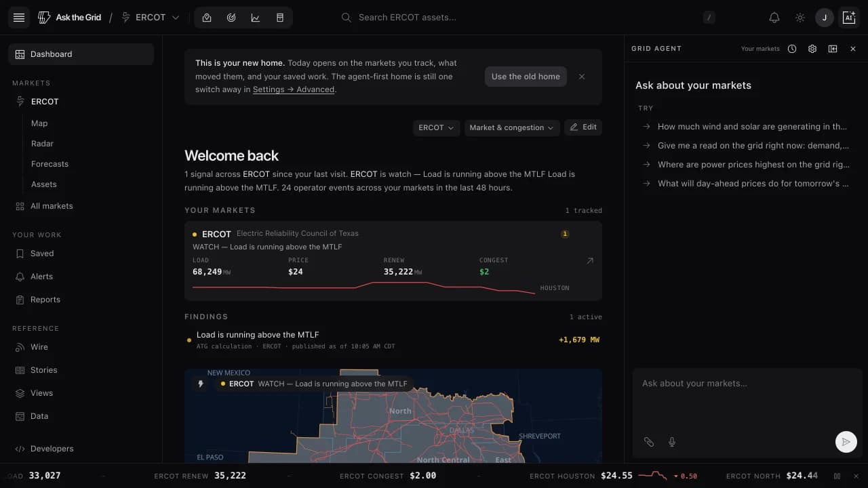868x488 pixels.
Task: Open the radar target icon in toolbar
Action: pos(231,18)
